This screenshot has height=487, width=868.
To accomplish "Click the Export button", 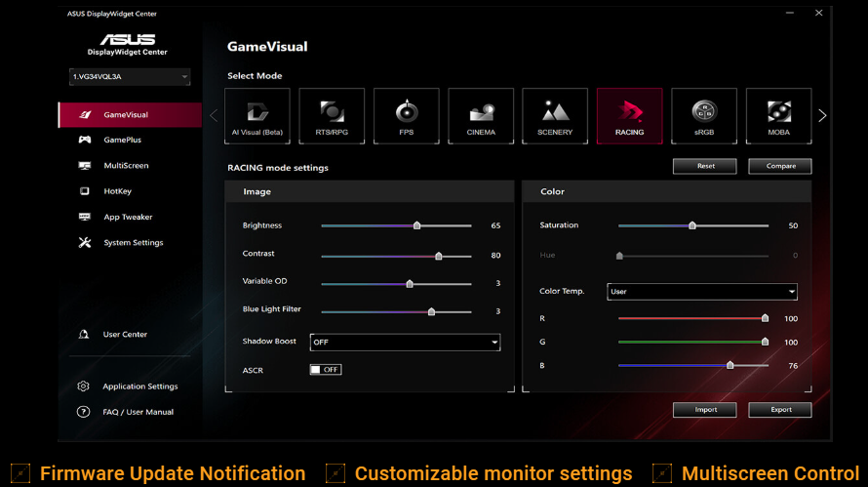I will click(780, 410).
